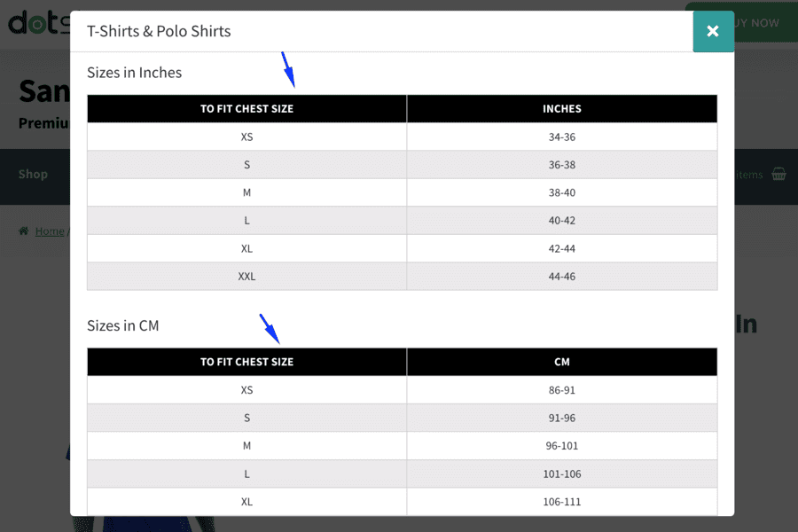Image resolution: width=798 pixels, height=532 pixels.
Task: Open the Home breadcrumb link
Action: click(50, 231)
